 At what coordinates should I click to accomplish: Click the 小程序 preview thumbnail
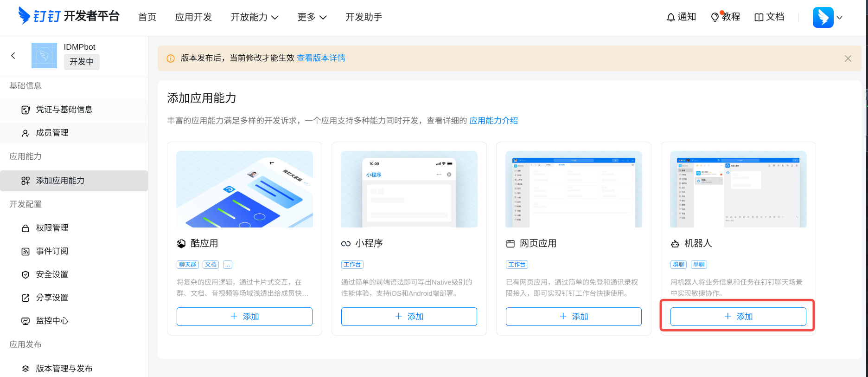point(409,189)
